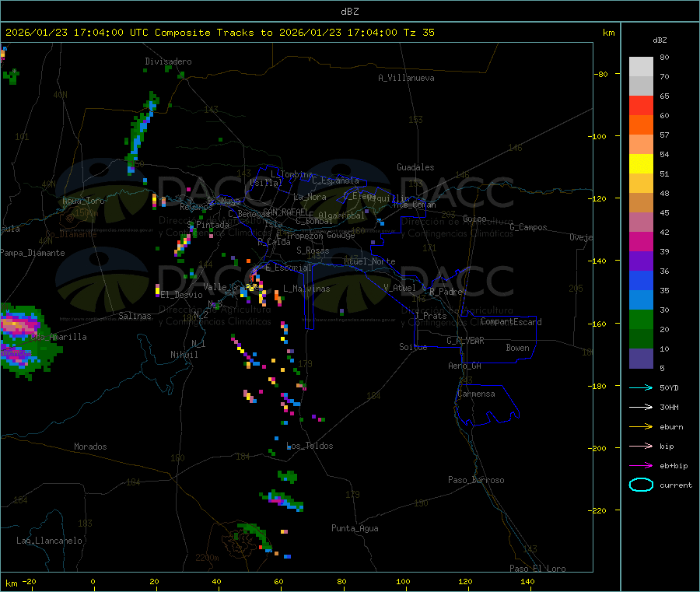Click the El_Desvio place label
The height and width of the screenshot is (592, 700).
[x=182, y=295]
